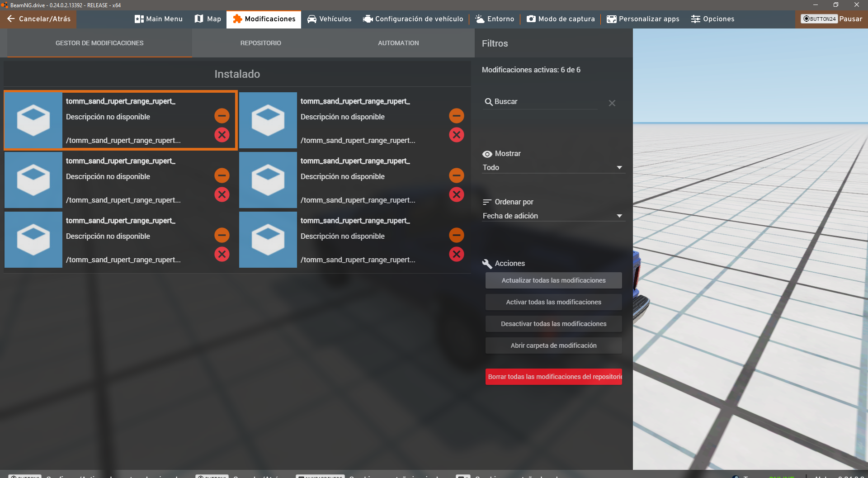Image resolution: width=868 pixels, height=478 pixels.
Task: Delete the highlighted mod with red X
Action: coord(222,135)
